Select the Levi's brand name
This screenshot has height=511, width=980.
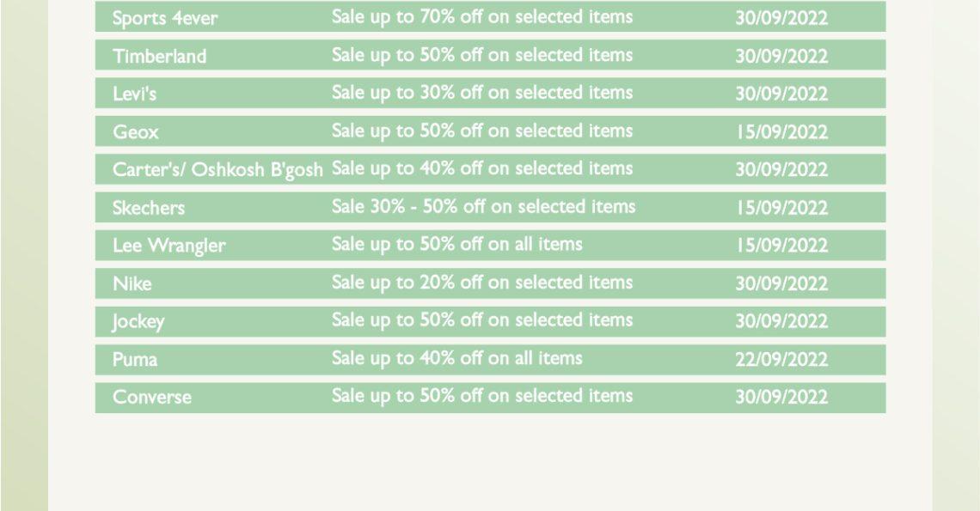pos(134,94)
